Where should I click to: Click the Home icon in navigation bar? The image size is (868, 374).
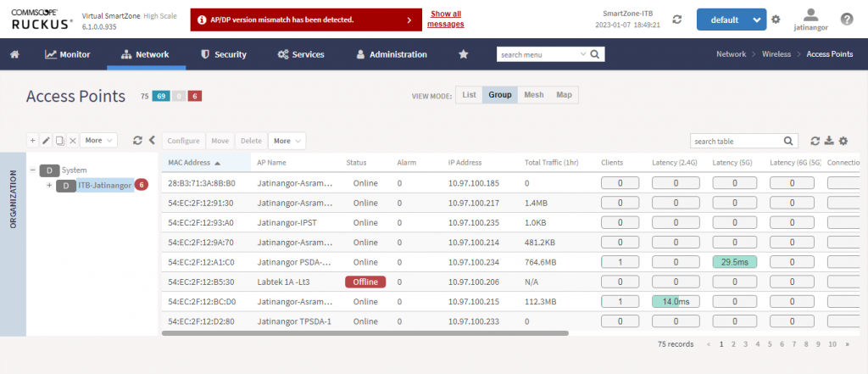[14, 54]
